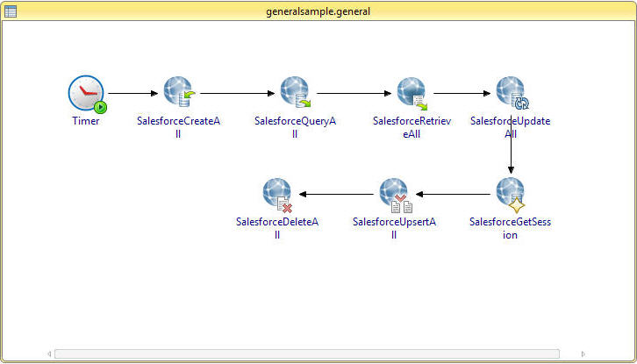Click the SalesforceGetSession activity icon
The height and width of the screenshot is (364, 637).
[511, 195]
